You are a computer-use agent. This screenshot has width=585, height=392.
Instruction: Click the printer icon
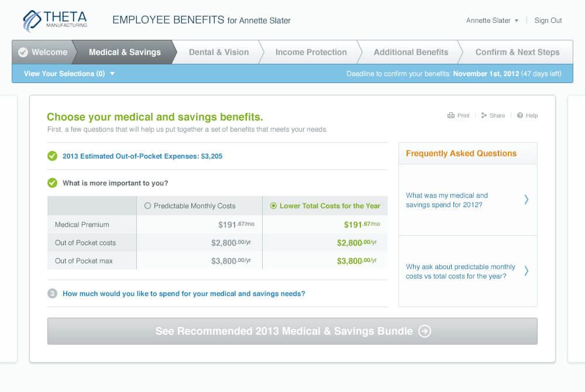click(x=451, y=116)
